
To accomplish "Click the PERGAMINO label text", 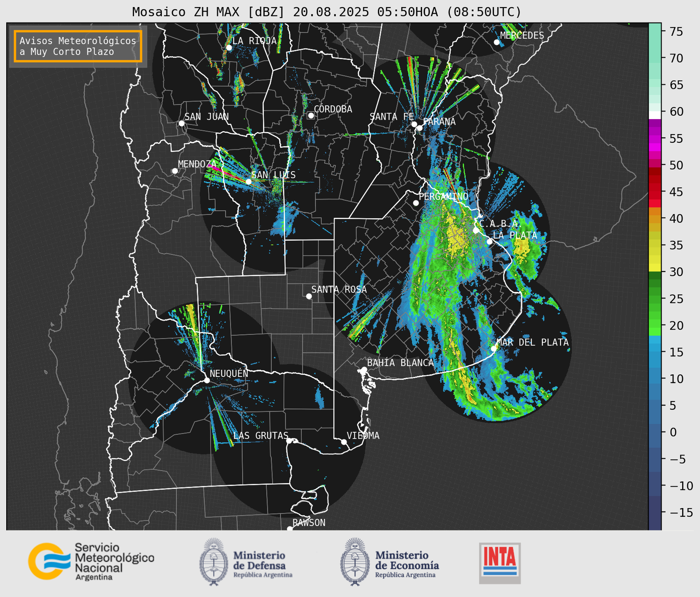I will (443, 197).
